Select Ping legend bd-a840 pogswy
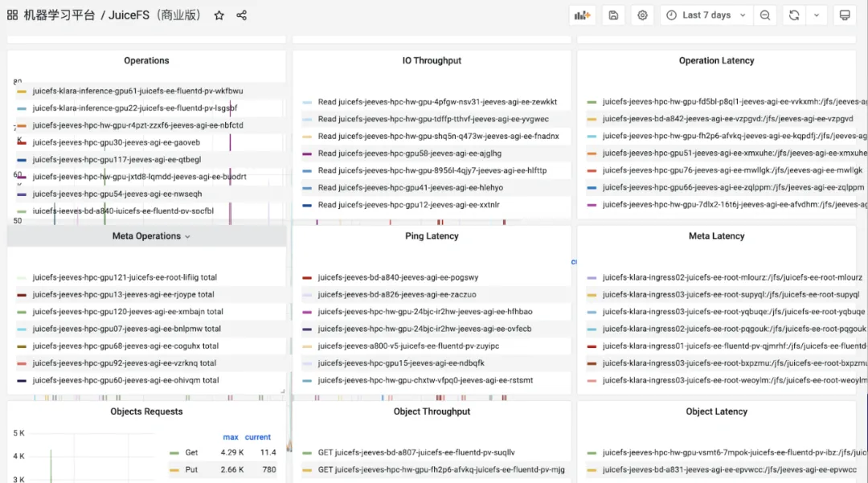This screenshot has width=868, height=483. [x=398, y=278]
